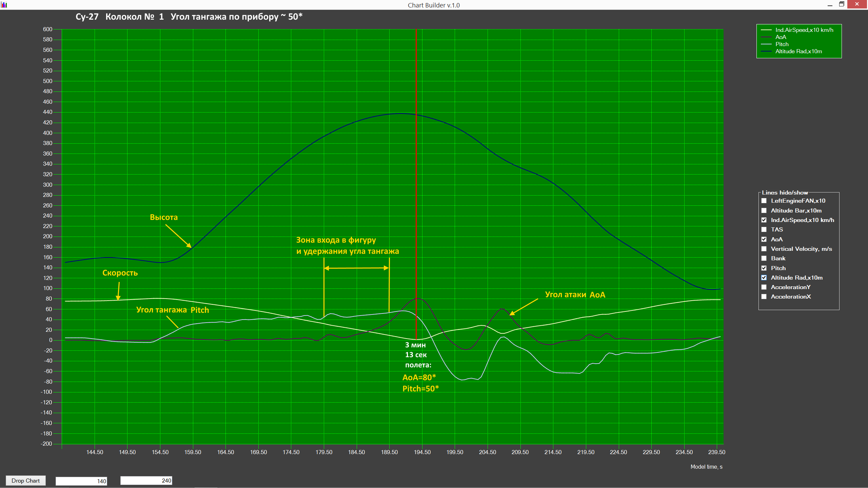Click the 'Высота' annotation label
This screenshot has width=868, height=488.
pos(164,217)
